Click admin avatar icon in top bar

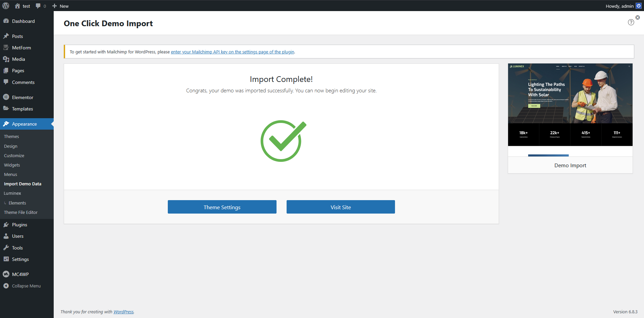click(639, 6)
